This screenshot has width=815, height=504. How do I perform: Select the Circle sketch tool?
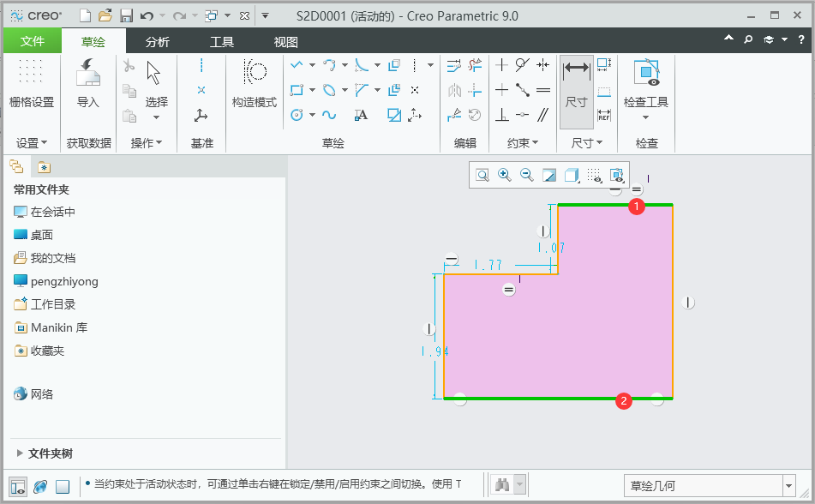coord(297,115)
